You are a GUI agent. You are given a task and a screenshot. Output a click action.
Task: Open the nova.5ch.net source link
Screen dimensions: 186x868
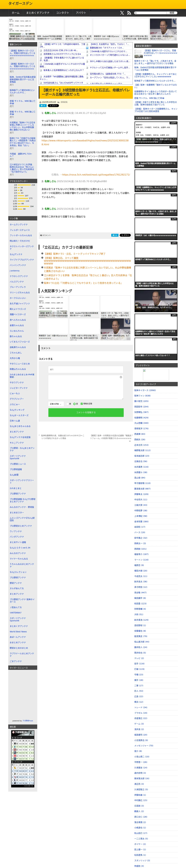click(x=96, y=175)
